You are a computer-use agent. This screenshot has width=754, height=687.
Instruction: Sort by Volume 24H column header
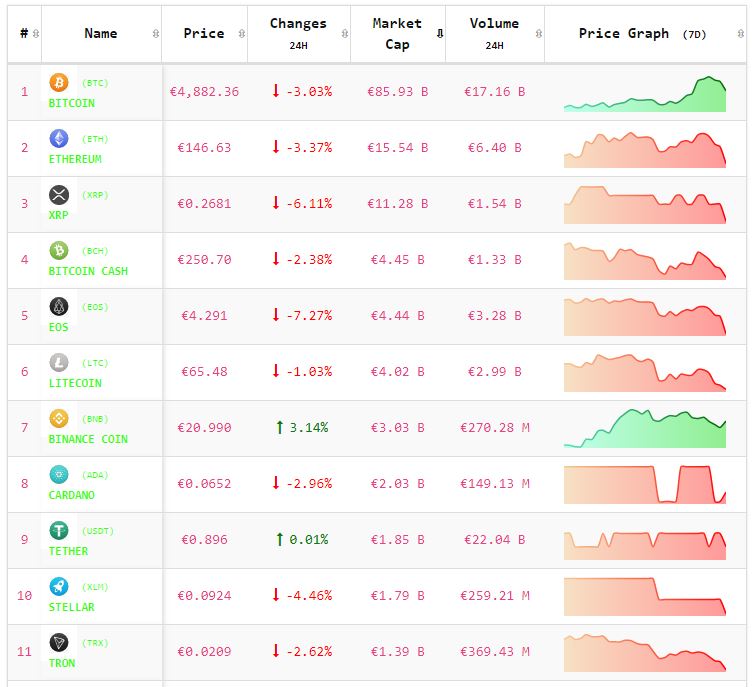pos(494,34)
